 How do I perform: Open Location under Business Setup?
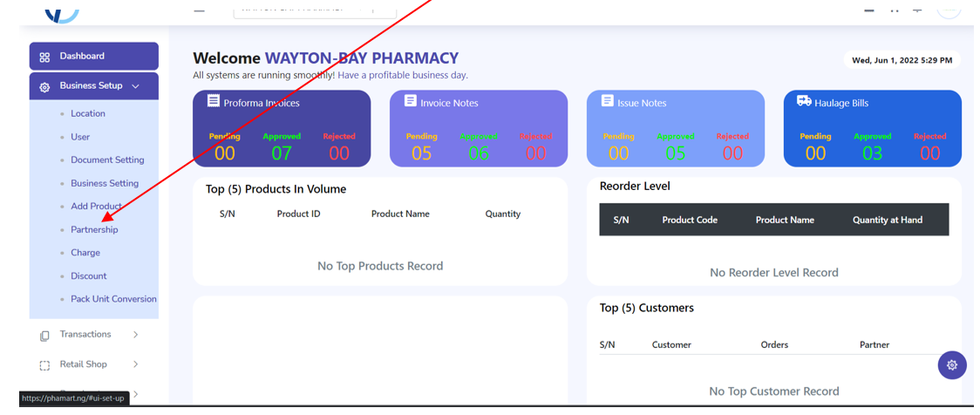pyautogui.click(x=87, y=113)
